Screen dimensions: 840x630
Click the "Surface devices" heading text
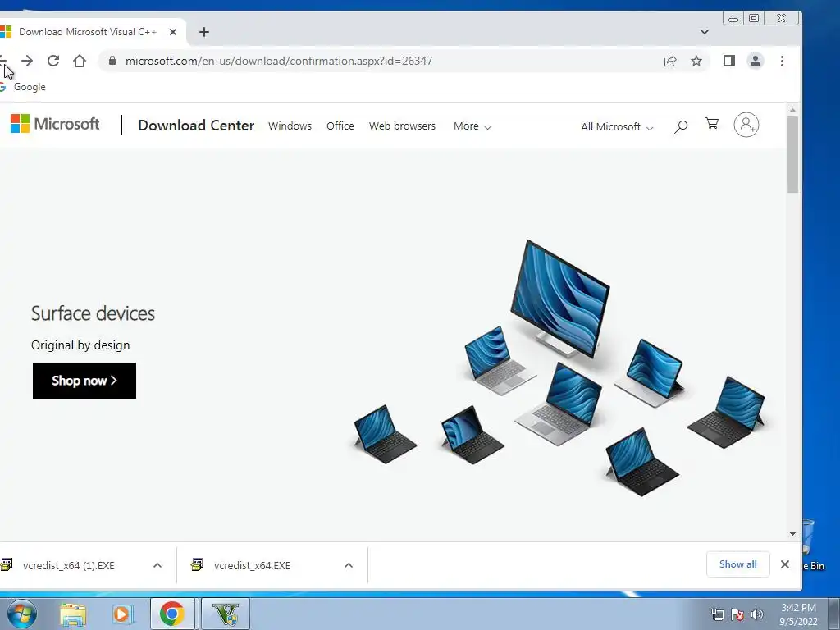(x=93, y=313)
